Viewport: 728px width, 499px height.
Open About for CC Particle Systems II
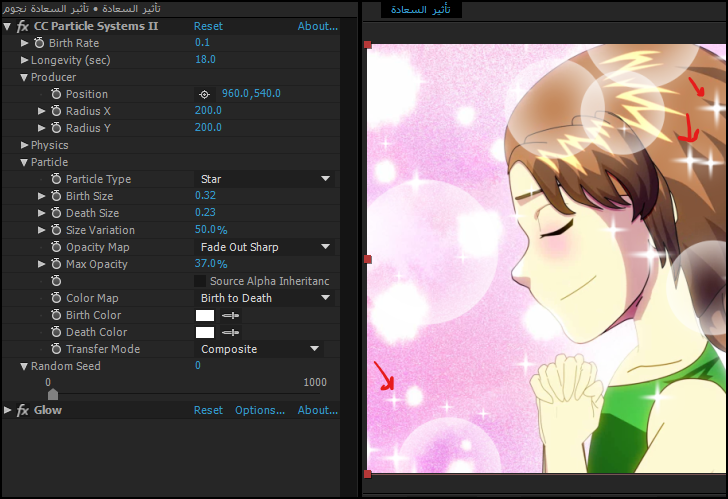318,26
